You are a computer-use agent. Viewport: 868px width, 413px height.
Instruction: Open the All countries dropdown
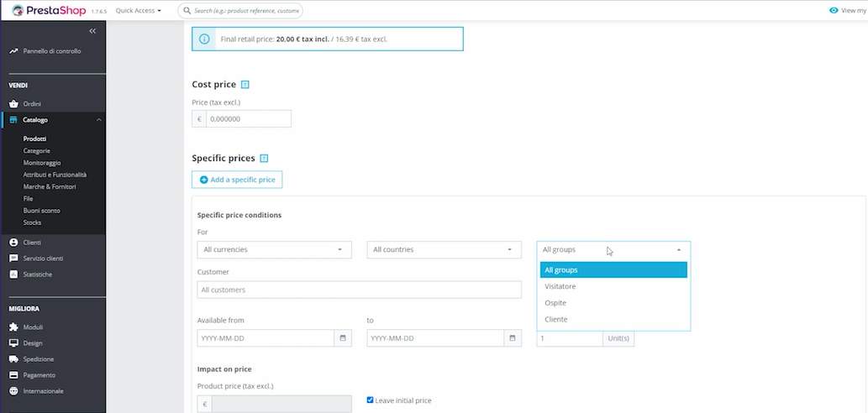point(444,249)
